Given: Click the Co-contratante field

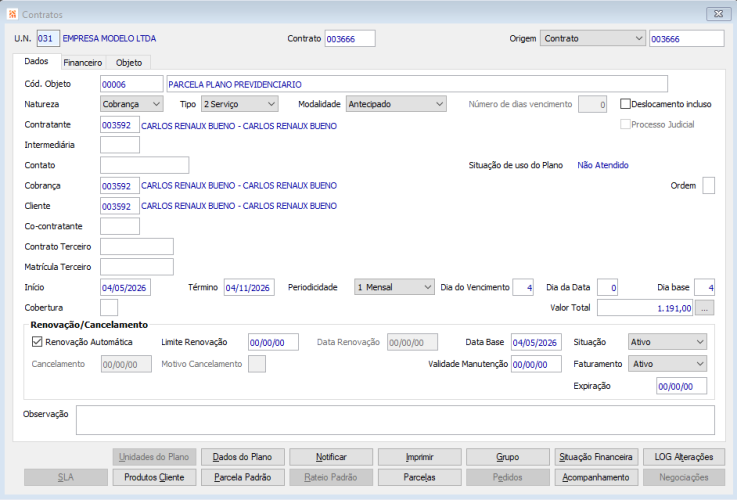Looking at the screenshot, I should (120, 226).
